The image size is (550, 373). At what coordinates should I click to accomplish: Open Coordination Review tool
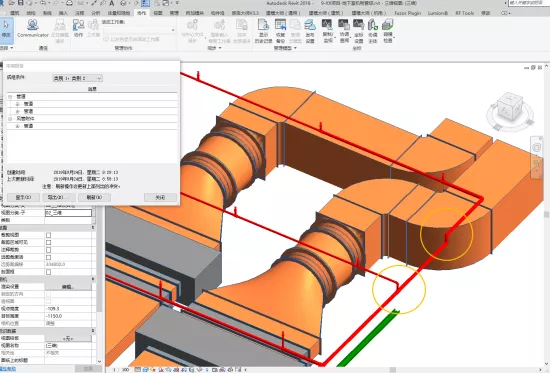tap(344, 31)
